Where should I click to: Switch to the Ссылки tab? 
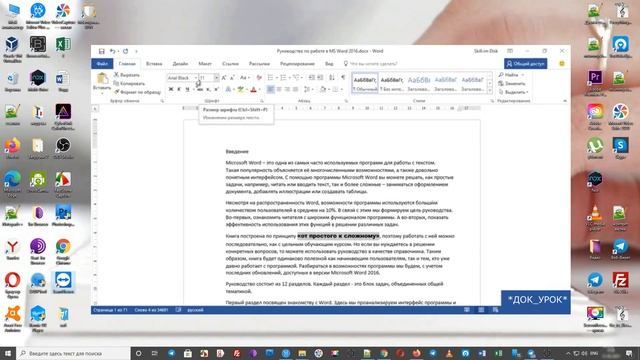click(x=230, y=64)
